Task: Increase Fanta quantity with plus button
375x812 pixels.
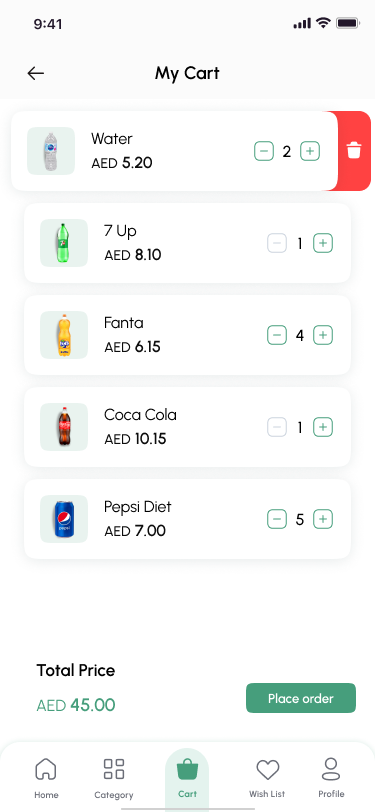Action: click(x=323, y=335)
